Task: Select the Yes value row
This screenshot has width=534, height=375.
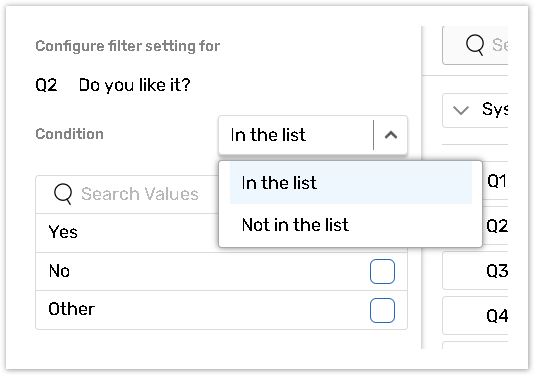Action: click(127, 233)
